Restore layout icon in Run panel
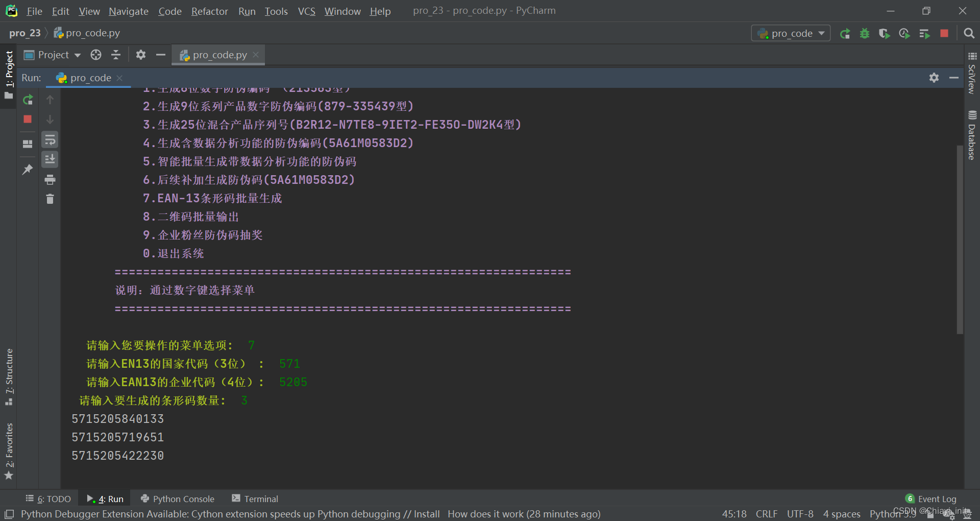This screenshot has width=980, height=521. 28,144
